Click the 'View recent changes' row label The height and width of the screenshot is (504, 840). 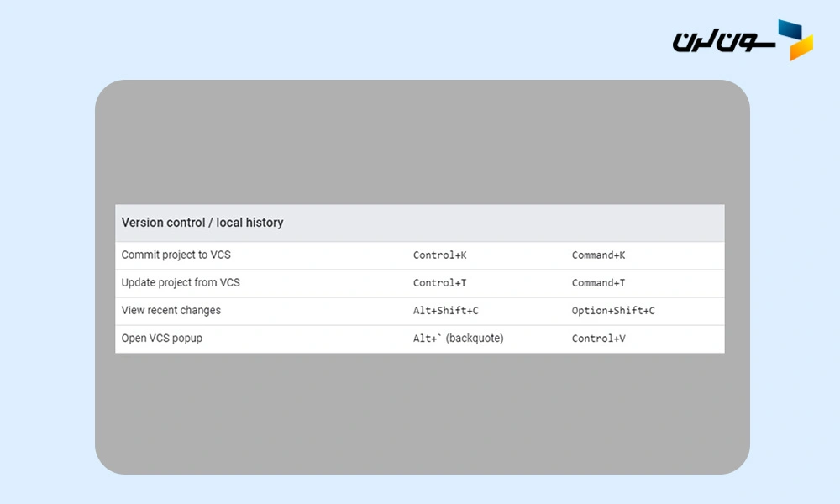point(171,310)
